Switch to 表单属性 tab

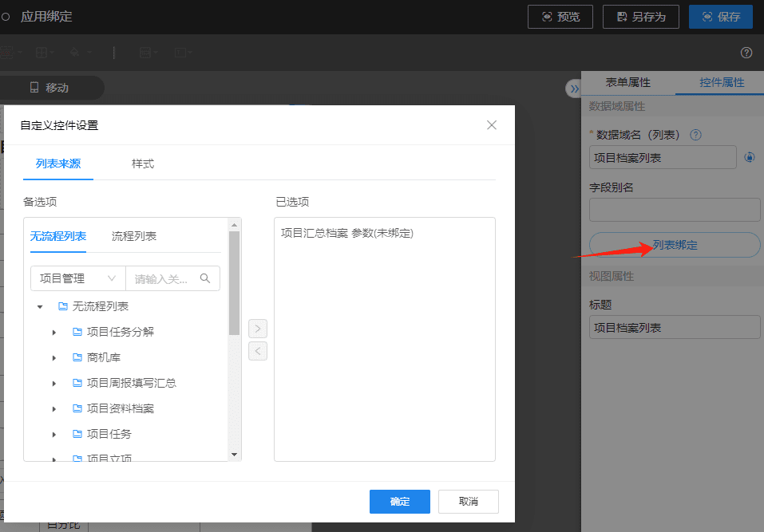pyautogui.click(x=627, y=82)
